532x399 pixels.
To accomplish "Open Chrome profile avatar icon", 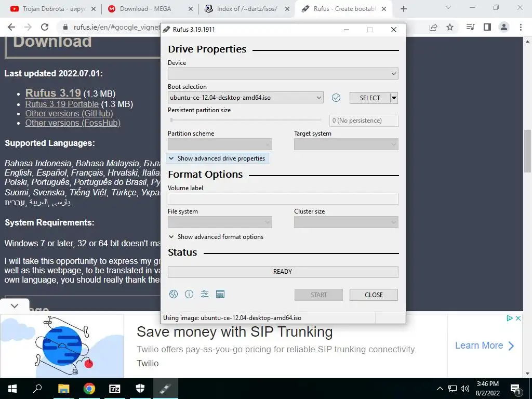I will pyautogui.click(x=504, y=27).
